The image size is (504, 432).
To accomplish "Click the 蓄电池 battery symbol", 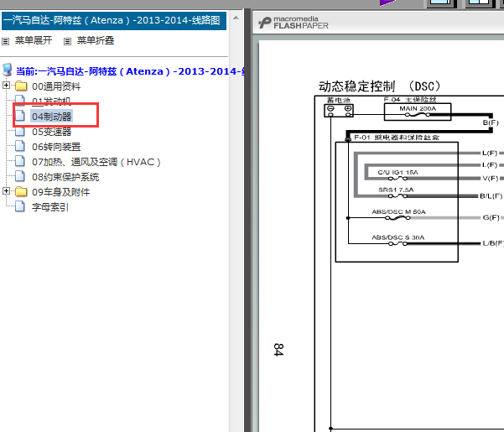I will click(339, 110).
